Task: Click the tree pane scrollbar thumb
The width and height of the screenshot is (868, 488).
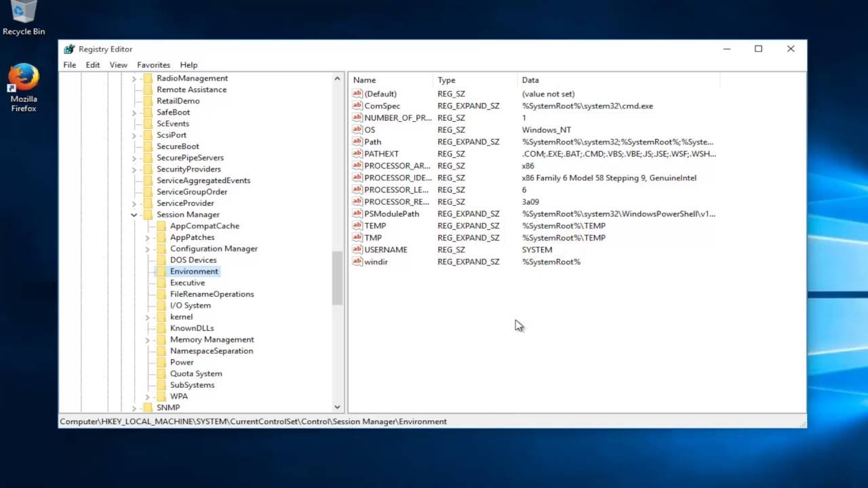Action: 337,278
